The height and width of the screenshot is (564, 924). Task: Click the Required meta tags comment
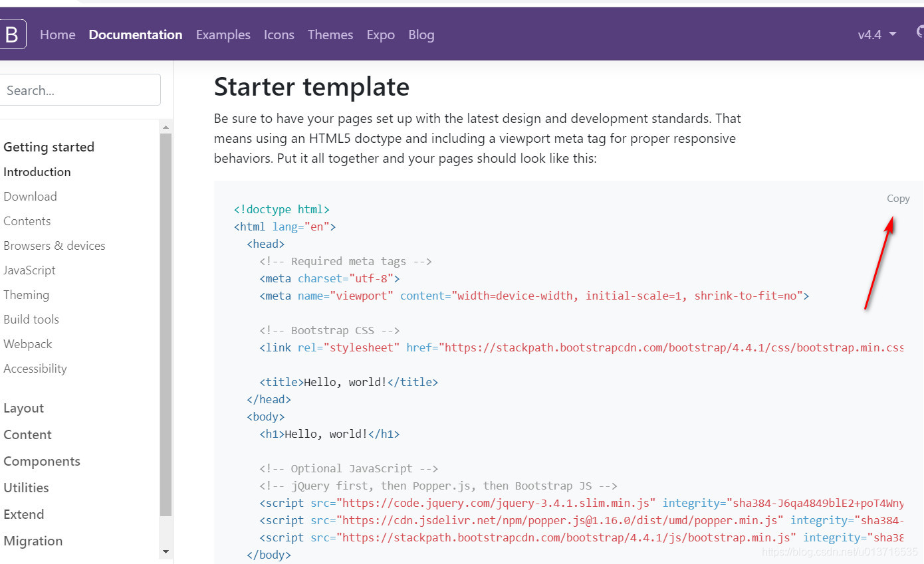click(346, 261)
